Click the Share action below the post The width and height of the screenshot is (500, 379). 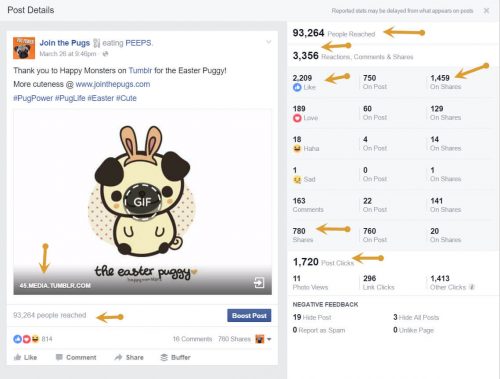pyautogui.click(x=129, y=357)
